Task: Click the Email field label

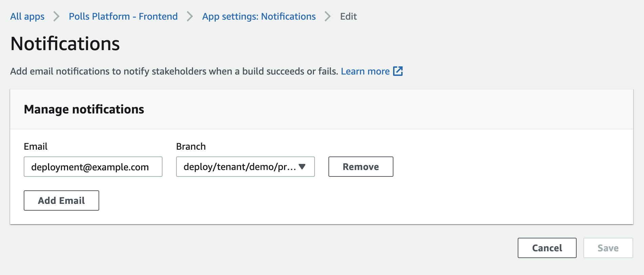Action: (x=36, y=146)
